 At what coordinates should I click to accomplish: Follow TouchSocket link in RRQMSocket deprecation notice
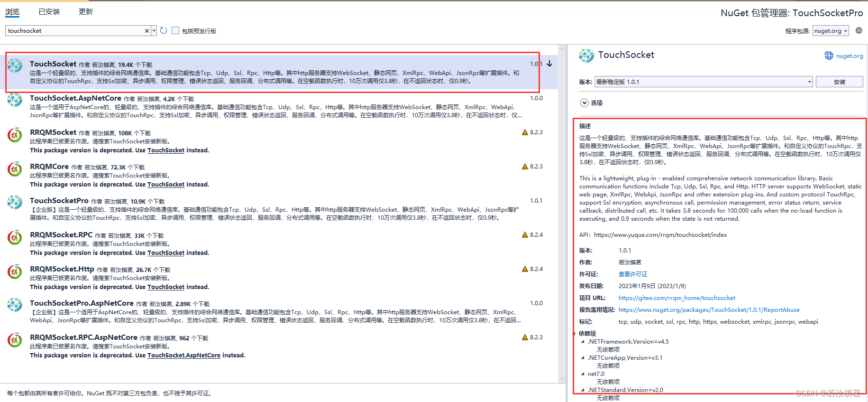click(x=166, y=150)
